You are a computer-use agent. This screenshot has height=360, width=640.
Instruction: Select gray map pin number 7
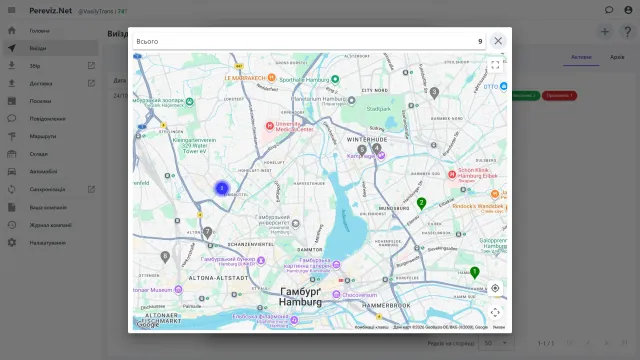(x=207, y=233)
